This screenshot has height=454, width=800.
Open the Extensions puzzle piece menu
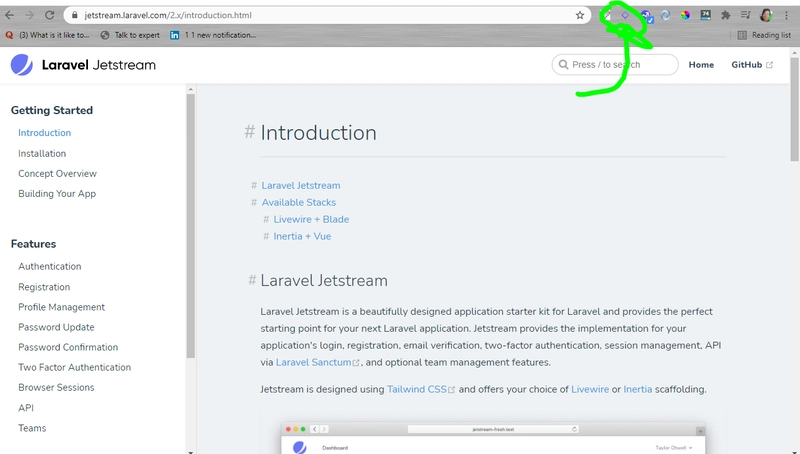[x=726, y=15]
